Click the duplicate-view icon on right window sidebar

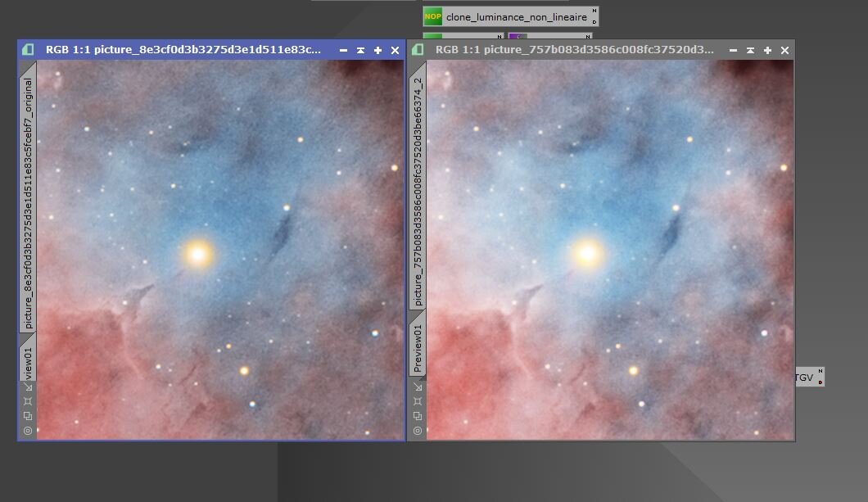tap(418, 415)
